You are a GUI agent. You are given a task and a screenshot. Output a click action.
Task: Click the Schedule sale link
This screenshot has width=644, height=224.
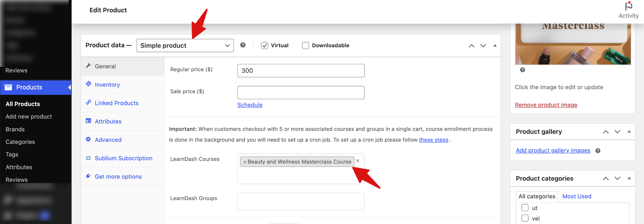tap(250, 105)
